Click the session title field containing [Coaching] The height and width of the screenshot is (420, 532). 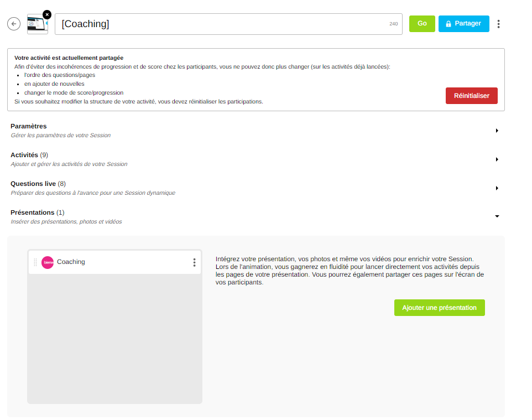coord(221,24)
